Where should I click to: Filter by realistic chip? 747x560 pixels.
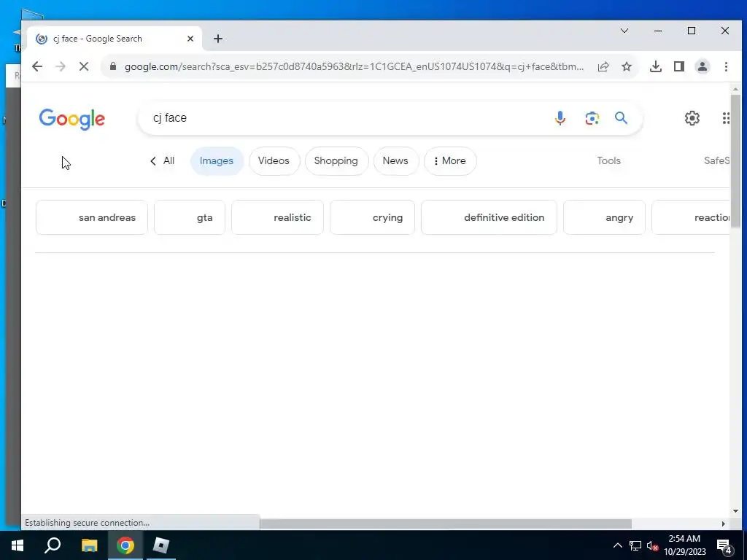click(277, 217)
